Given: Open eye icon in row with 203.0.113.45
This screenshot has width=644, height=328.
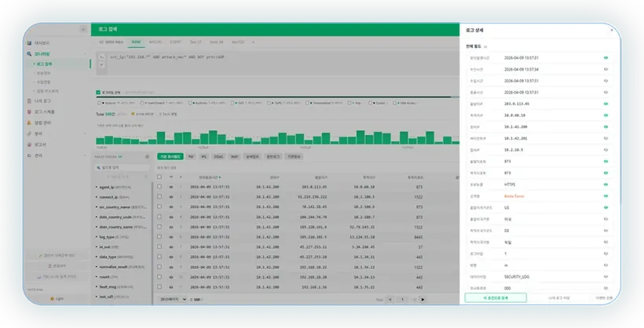Looking at the screenshot, I should (x=171, y=188).
